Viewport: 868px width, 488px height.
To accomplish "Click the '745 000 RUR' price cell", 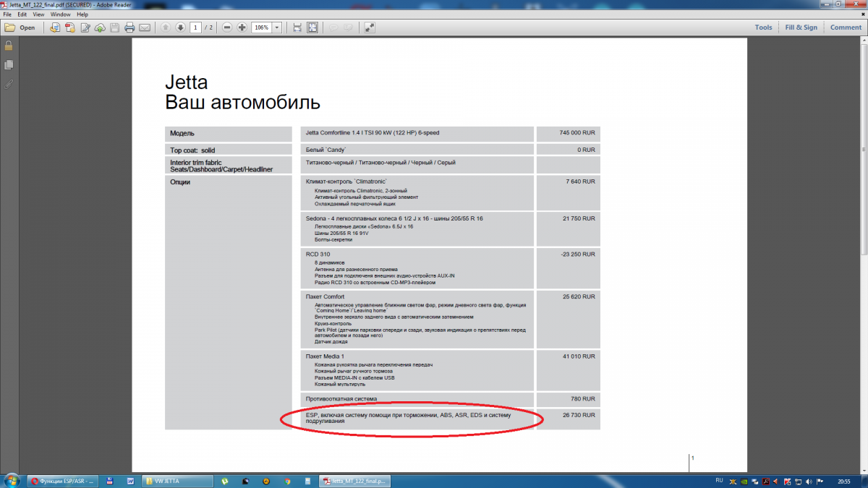I will point(568,133).
